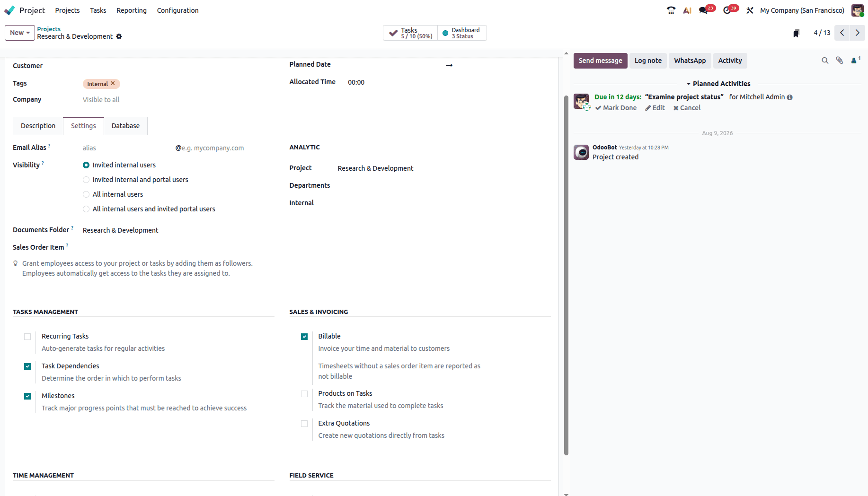Enable Recurring Tasks checkbox
This screenshot has height=496, width=868.
pyautogui.click(x=27, y=337)
